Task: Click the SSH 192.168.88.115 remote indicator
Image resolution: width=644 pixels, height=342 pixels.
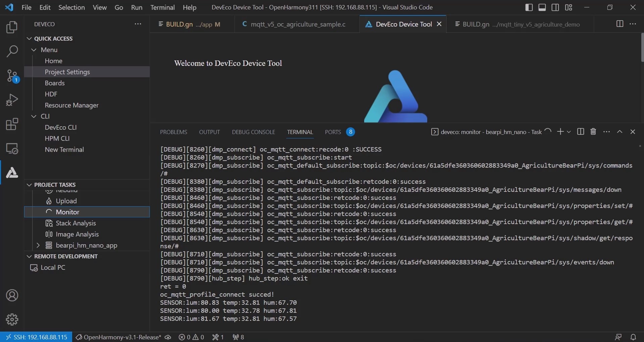Action: (36, 337)
